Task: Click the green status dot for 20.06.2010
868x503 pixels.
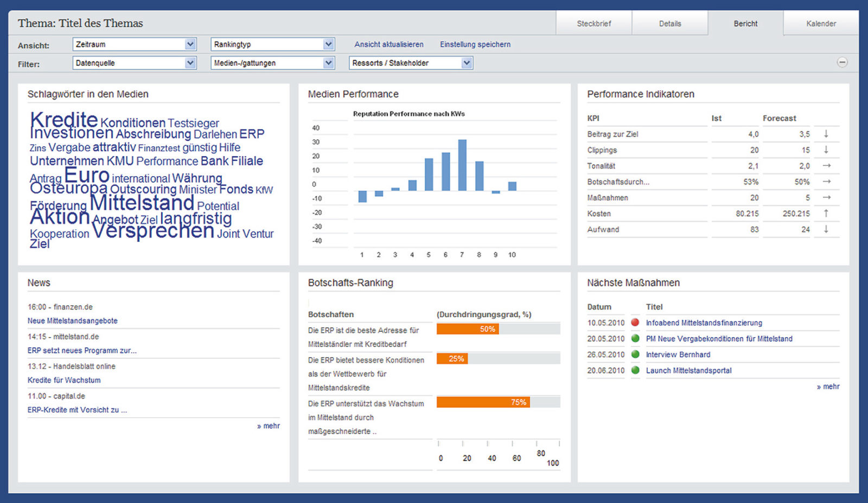Action: coord(635,370)
